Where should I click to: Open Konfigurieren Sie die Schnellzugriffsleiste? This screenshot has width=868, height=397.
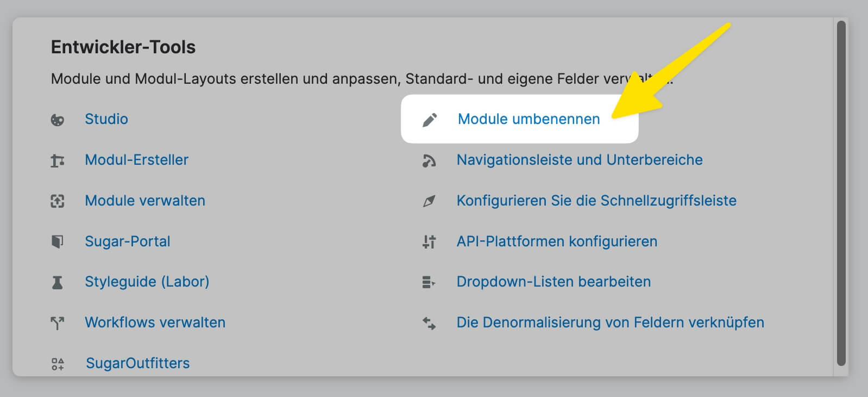point(596,201)
